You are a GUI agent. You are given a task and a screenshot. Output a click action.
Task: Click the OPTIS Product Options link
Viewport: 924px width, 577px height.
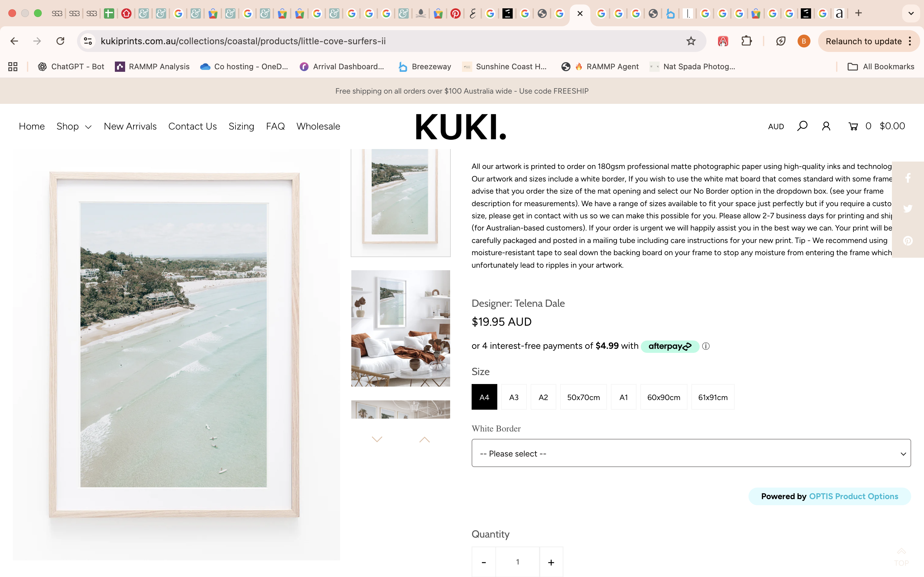853,496
